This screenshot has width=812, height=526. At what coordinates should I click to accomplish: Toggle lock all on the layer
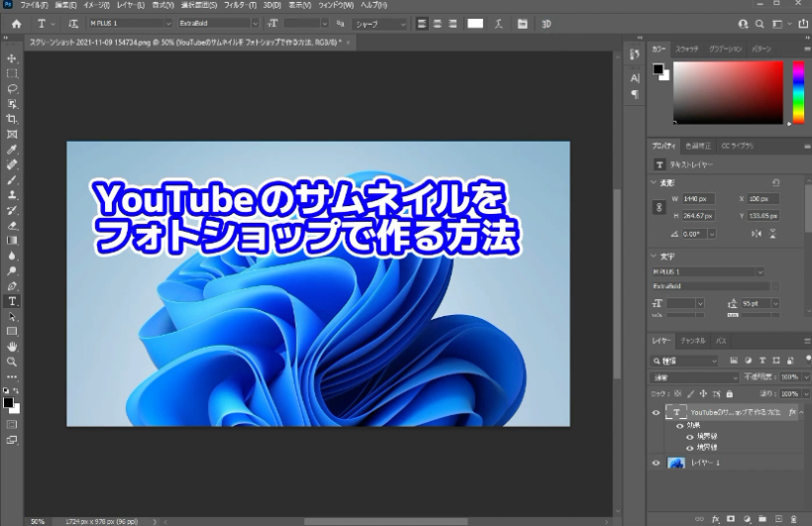coord(730,394)
